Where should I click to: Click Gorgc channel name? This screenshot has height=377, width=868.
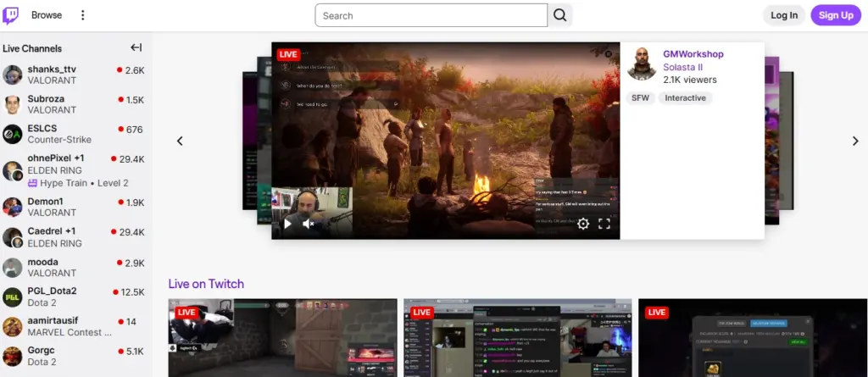41,351
